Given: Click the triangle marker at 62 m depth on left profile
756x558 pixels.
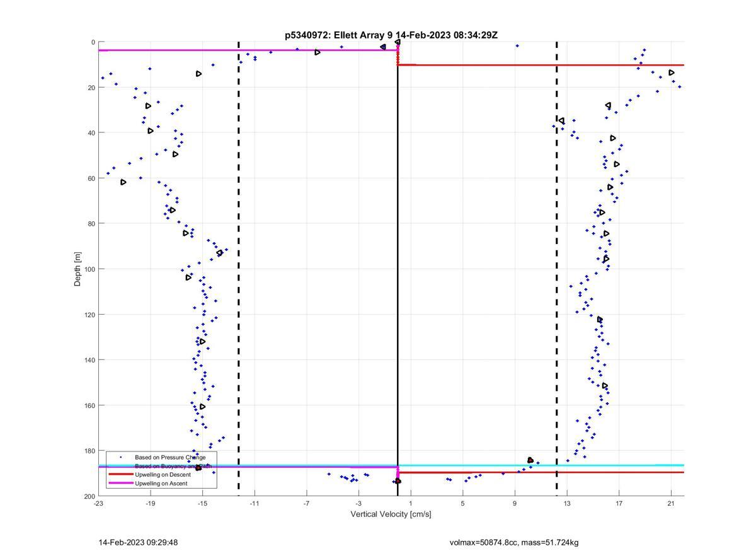Looking at the screenshot, I should tap(123, 182).
